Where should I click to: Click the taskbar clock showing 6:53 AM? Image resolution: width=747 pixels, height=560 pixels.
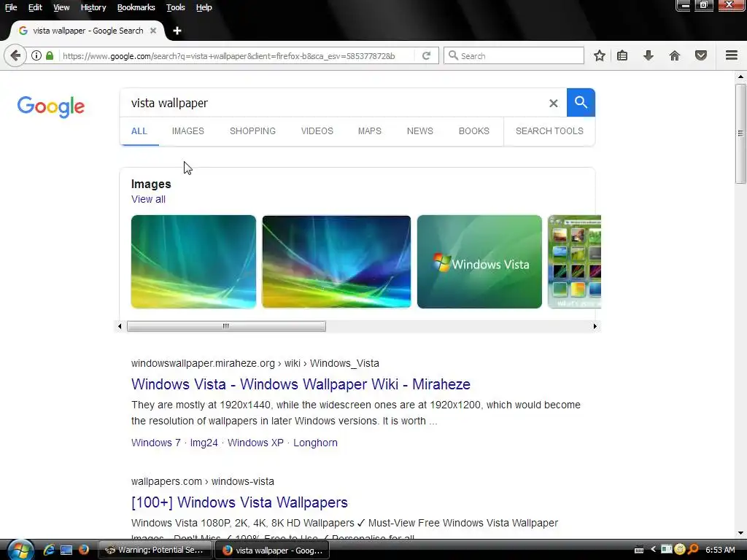point(720,550)
